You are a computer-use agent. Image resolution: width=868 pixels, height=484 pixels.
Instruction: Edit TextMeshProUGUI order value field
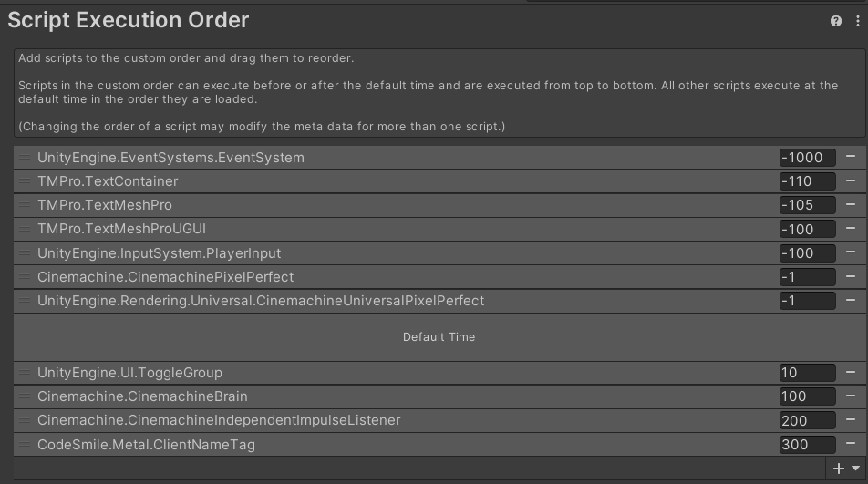point(807,230)
